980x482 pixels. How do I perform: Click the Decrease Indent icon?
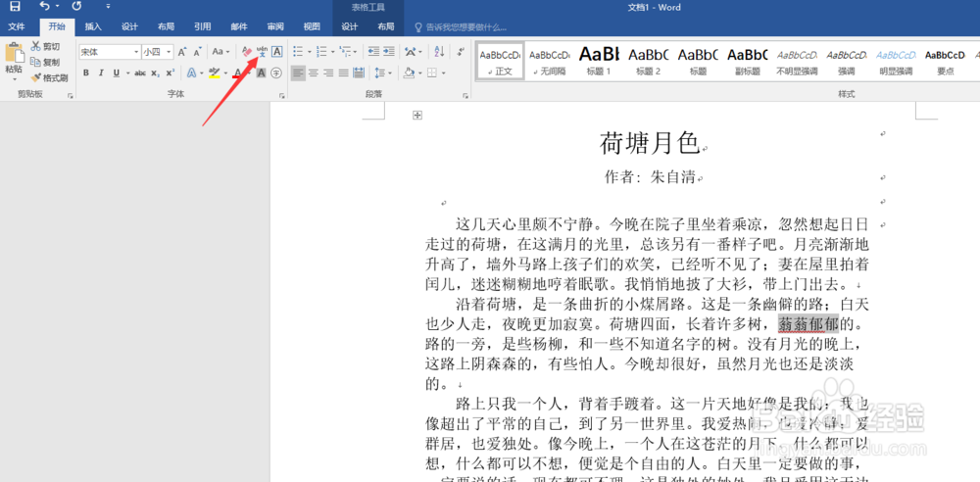[x=373, y=51]
